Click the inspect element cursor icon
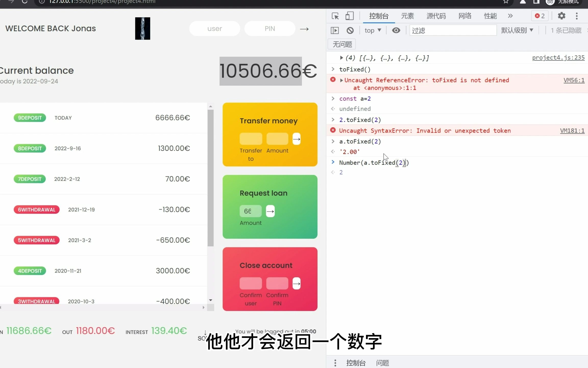 (335, 16)
